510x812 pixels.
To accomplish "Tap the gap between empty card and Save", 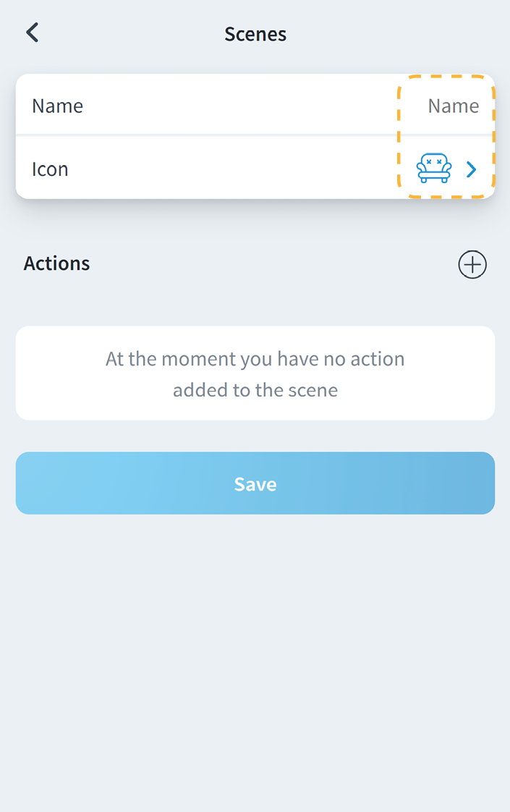I will pyautogui.click(x=255, y=436).
